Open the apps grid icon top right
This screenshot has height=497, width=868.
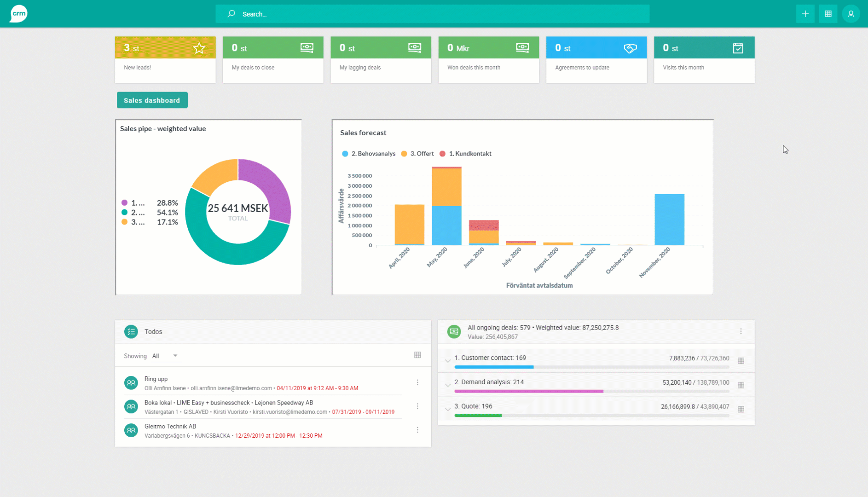pos(828,13)
